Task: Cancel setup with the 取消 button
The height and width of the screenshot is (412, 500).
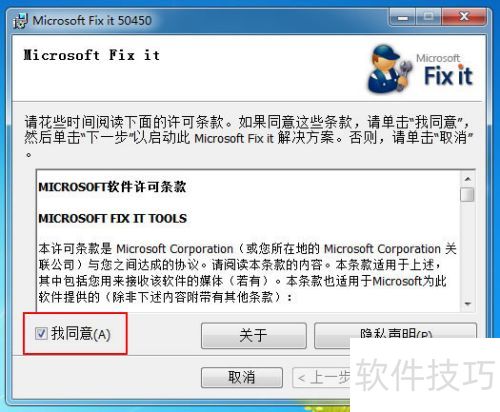Action: [242, 377]
